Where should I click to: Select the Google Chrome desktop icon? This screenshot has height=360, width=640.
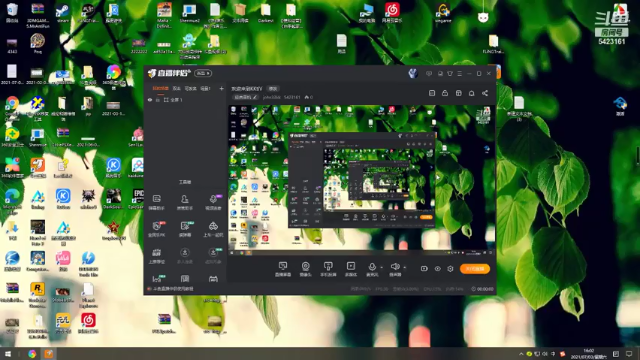[12, 107]
